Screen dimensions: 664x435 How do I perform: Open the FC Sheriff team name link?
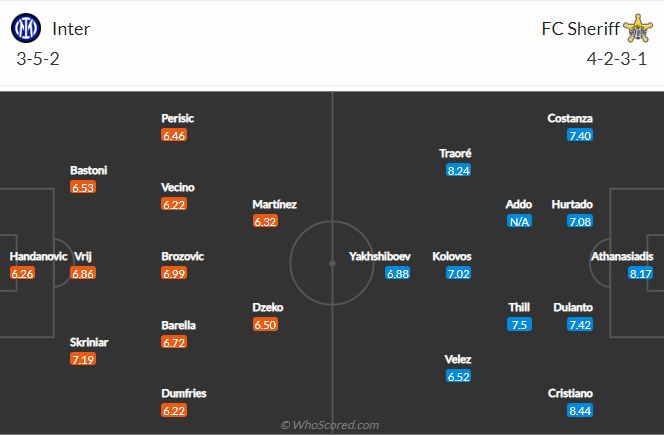point(581,29)
